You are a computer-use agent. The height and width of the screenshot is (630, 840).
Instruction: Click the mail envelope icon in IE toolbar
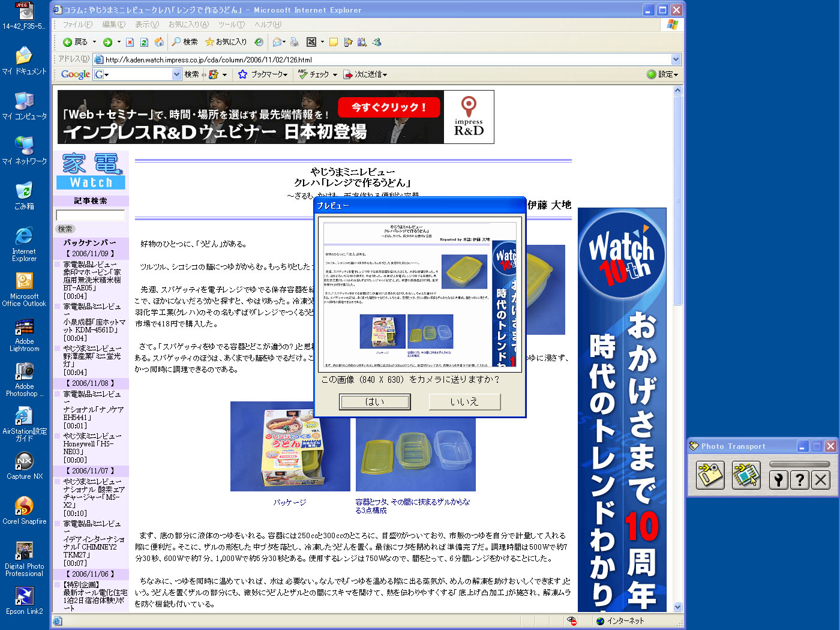coord(277,42)
